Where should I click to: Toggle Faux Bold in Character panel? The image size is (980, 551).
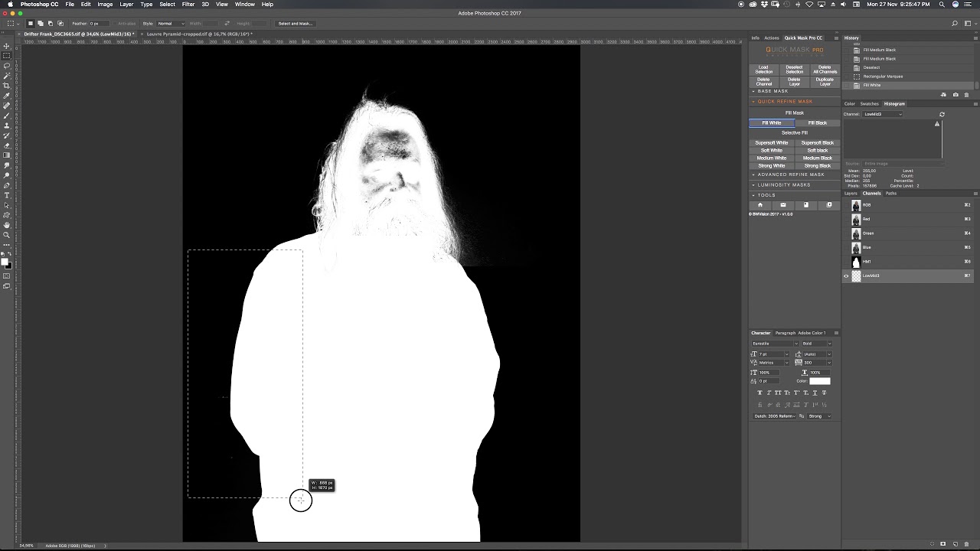tap(759, 393)
